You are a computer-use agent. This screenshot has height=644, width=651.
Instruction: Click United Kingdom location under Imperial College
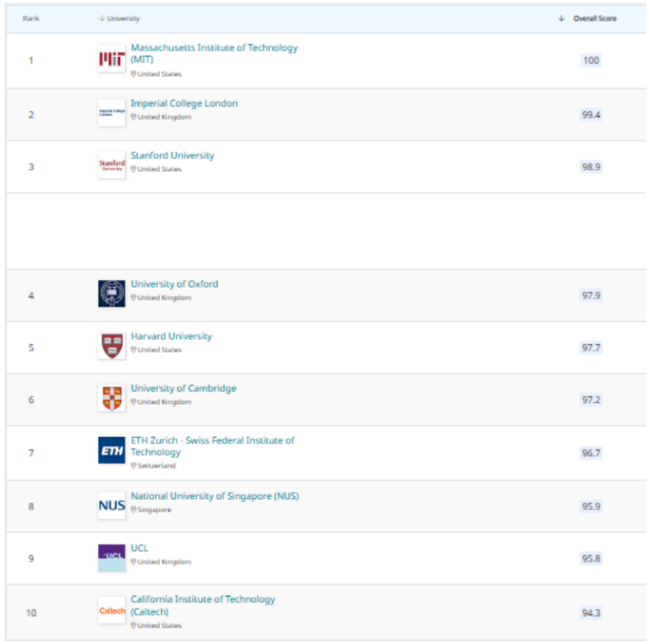coord(161,117)
